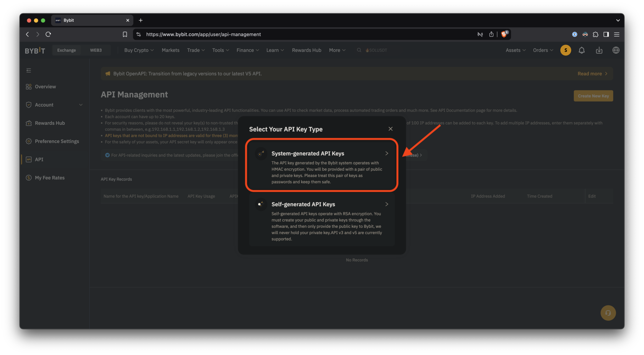Reload the page using the refresh icon
Image resolution: width=644 pixels, height=355 pixels.
48,34
